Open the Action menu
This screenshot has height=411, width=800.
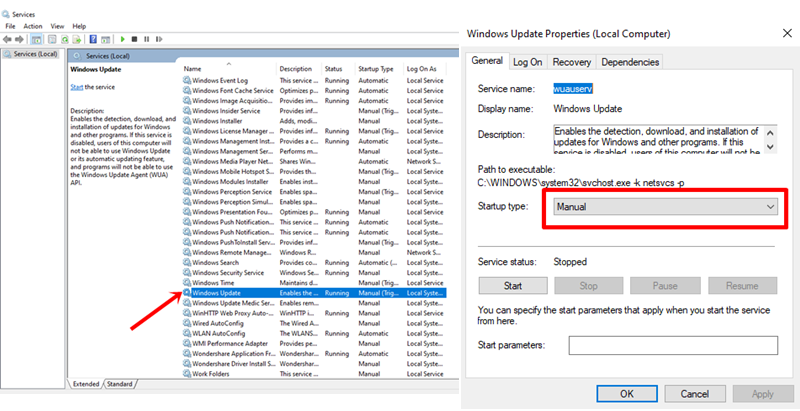click(33, 26)
